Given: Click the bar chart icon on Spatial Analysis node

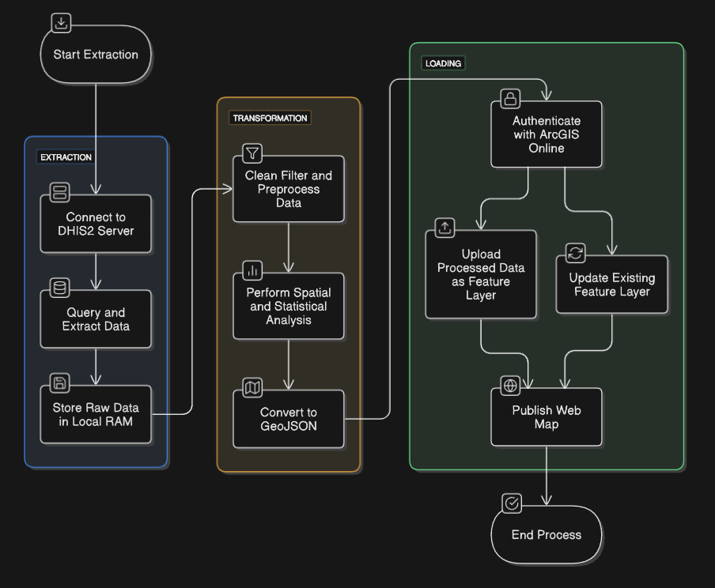Looking at the screenshot, I should tap(252, 270).
